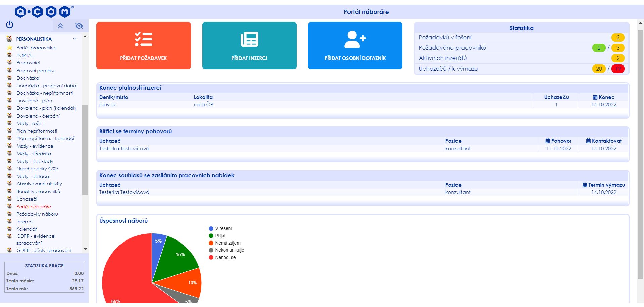Image resolution: width=644 pixels, height=307 pixels.
Task: Open Uchazeči menu item
Action: [27, 199]
